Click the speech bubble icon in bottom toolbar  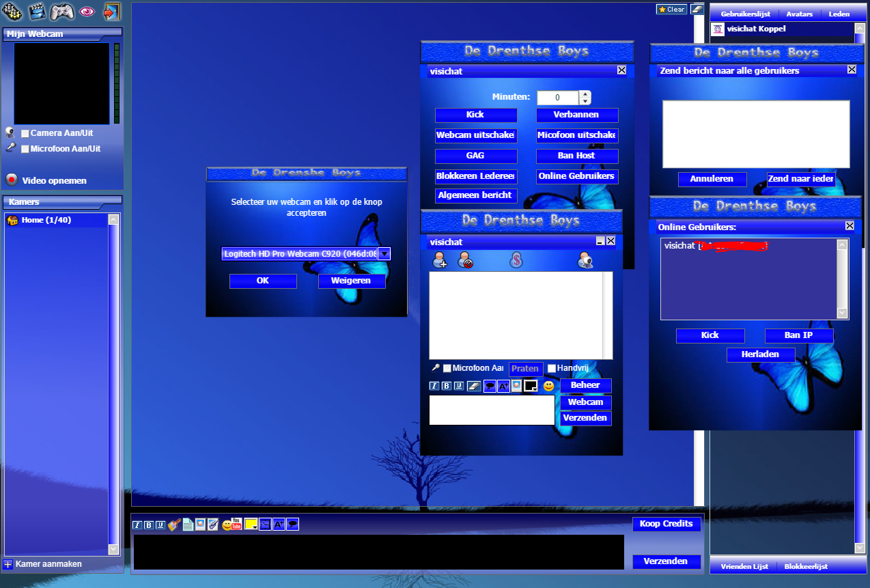pyautogui.click(x=292, y=524)
